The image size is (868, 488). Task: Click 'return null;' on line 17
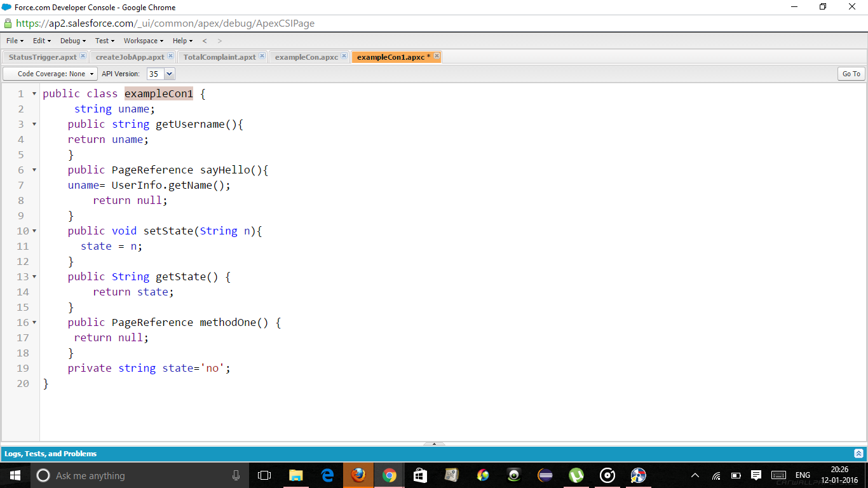(112, 338)
